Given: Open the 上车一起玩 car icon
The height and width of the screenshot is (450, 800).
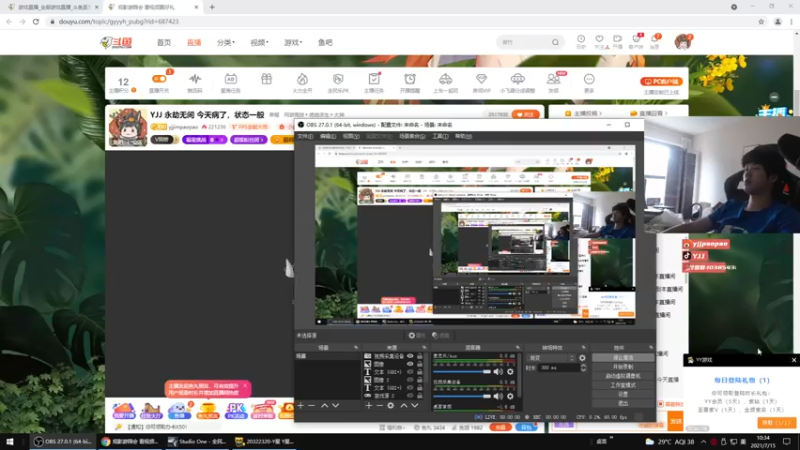Looking at the screenshot, I should coord(445,79).
